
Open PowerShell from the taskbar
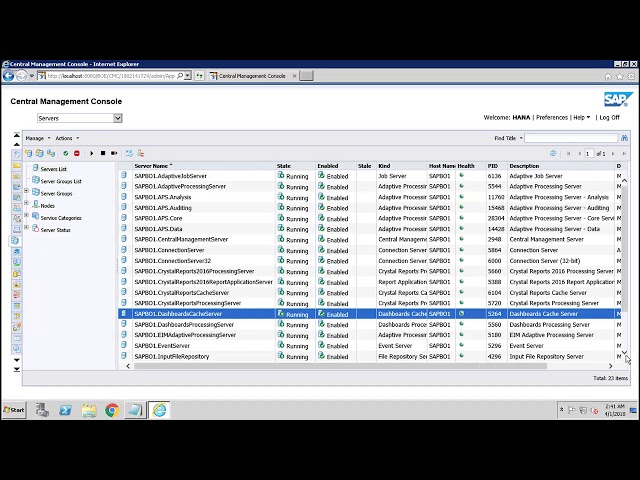[x=65, y=410]
